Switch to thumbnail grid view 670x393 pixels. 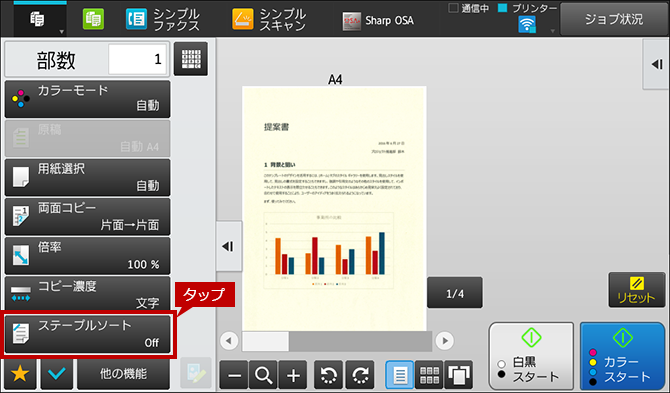pyautogui.click(x=429, y=375)
